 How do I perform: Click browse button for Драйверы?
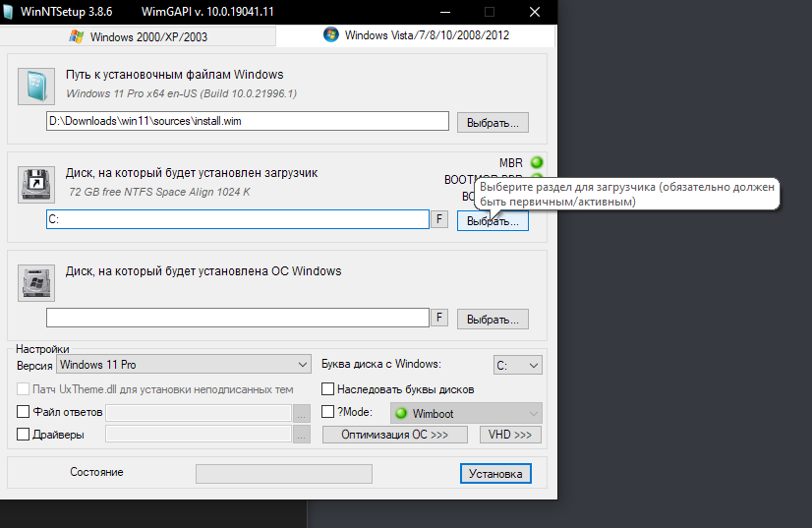pos(302,435)
